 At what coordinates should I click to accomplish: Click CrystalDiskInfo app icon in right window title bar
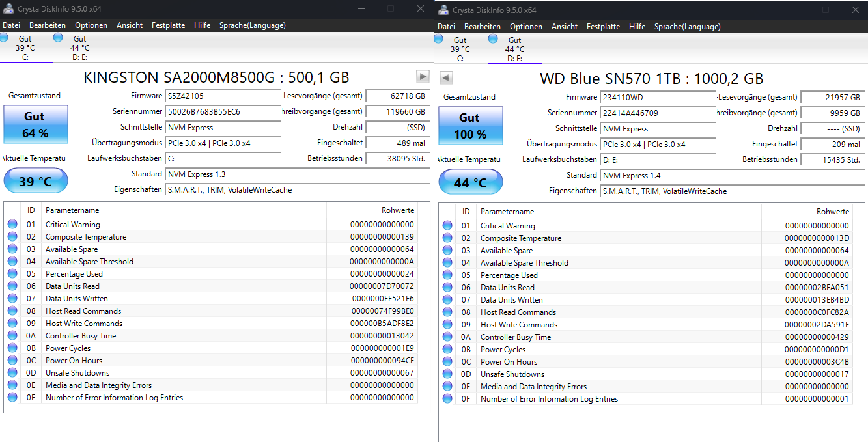click(x=443, y=10)
